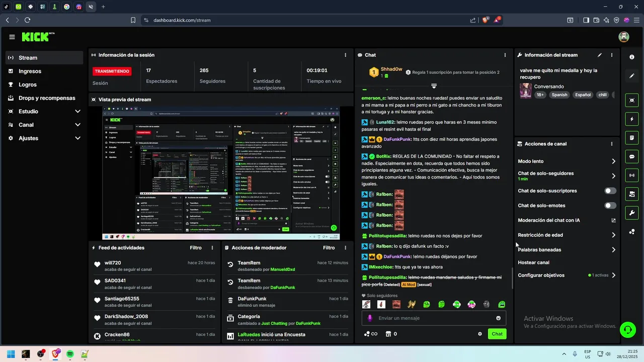644x362 pixels.
Task: Open Filtro in Feed de actividades
Action: [196, 248]
